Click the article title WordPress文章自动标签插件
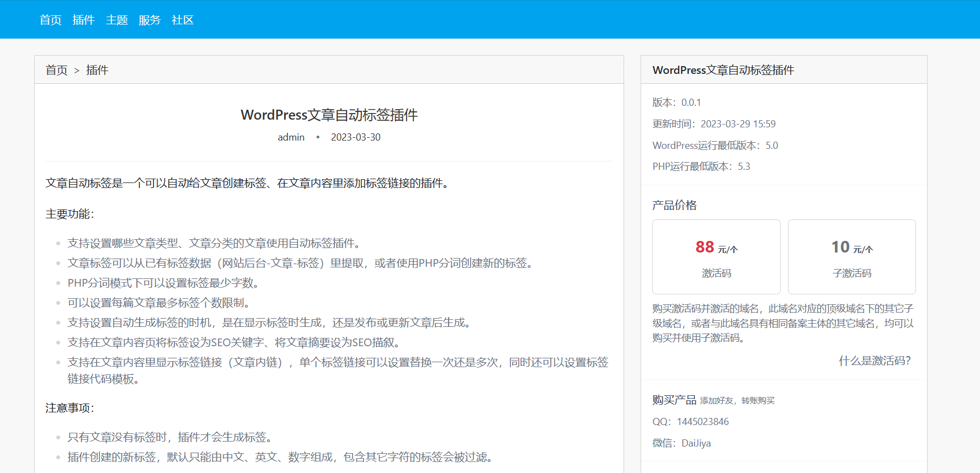The width and height of the screenshot is (980, 473). coord(329,115)
